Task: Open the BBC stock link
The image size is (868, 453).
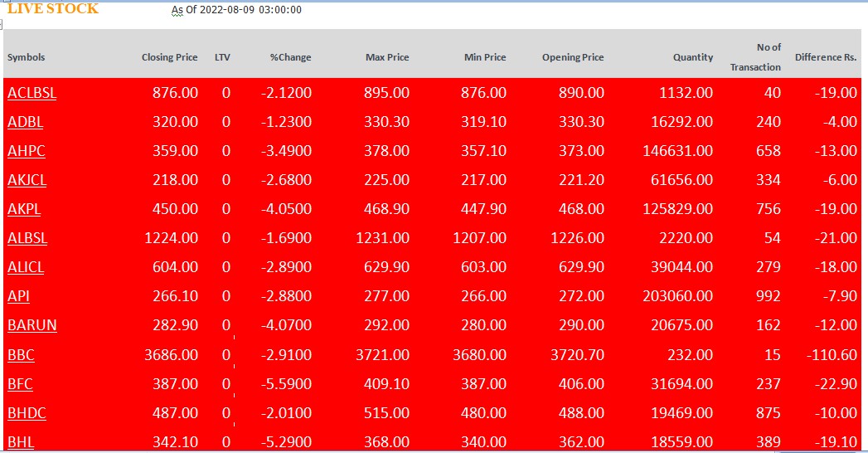Action: coord(21,355)
